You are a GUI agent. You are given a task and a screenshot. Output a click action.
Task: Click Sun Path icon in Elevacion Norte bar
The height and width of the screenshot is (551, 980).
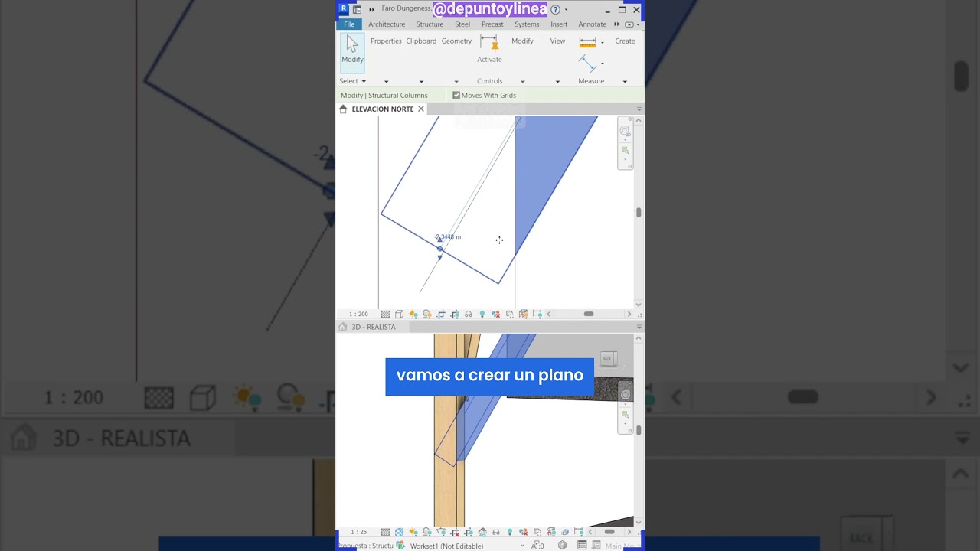(413, 314)
